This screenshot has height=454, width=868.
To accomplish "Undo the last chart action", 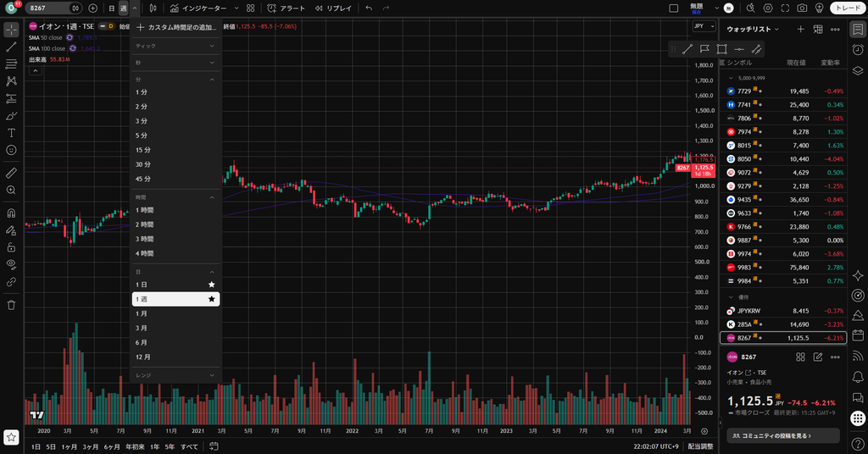I will 370,8.
